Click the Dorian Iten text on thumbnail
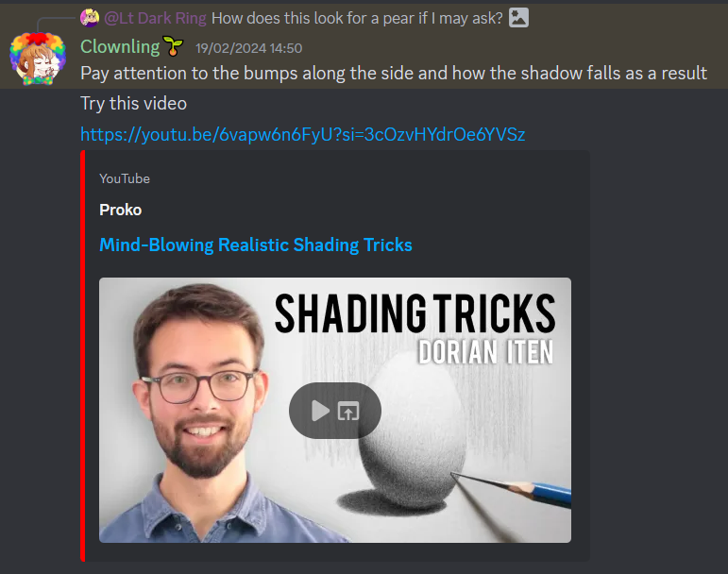The image size is (728, 574). tap(485, 352)
